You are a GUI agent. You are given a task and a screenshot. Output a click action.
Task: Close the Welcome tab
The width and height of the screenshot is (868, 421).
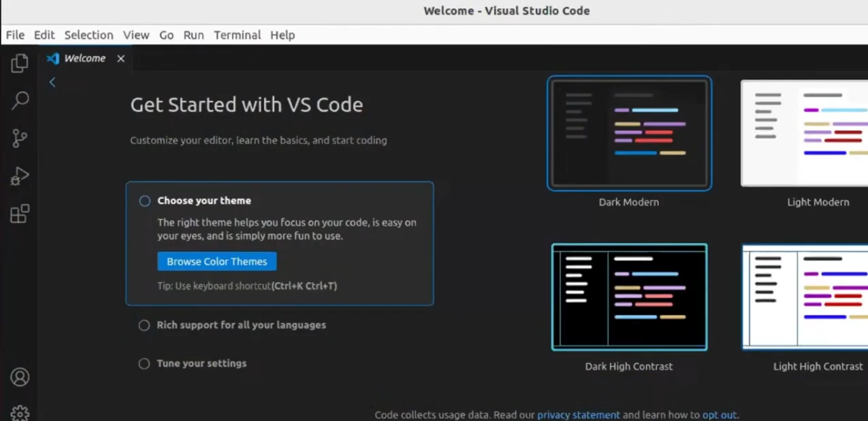pos(121,58)
